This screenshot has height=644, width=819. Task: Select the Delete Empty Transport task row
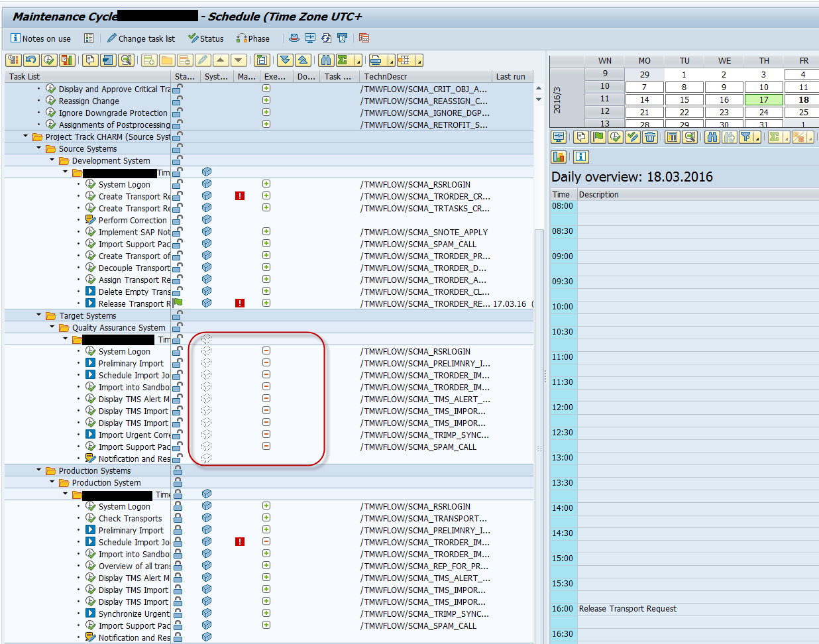(x=135, y=292)
